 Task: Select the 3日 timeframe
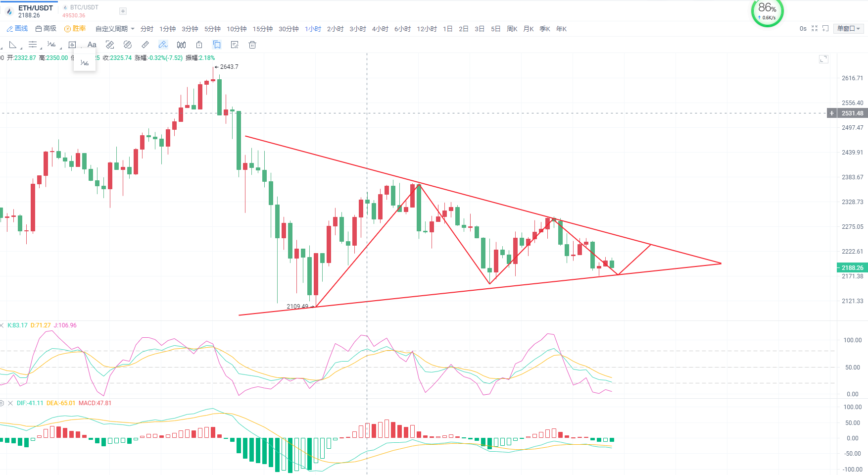480,29
